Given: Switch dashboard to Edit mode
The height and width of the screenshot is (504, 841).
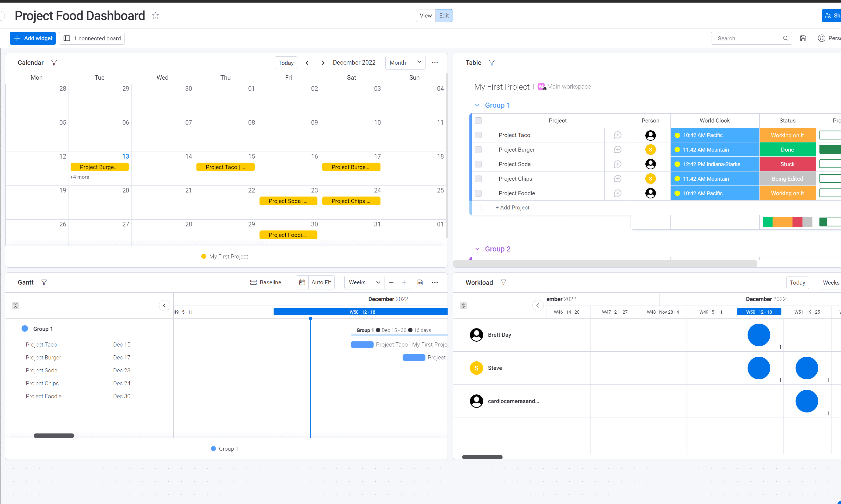Looking at the screenshot, I should click(444, 16).
